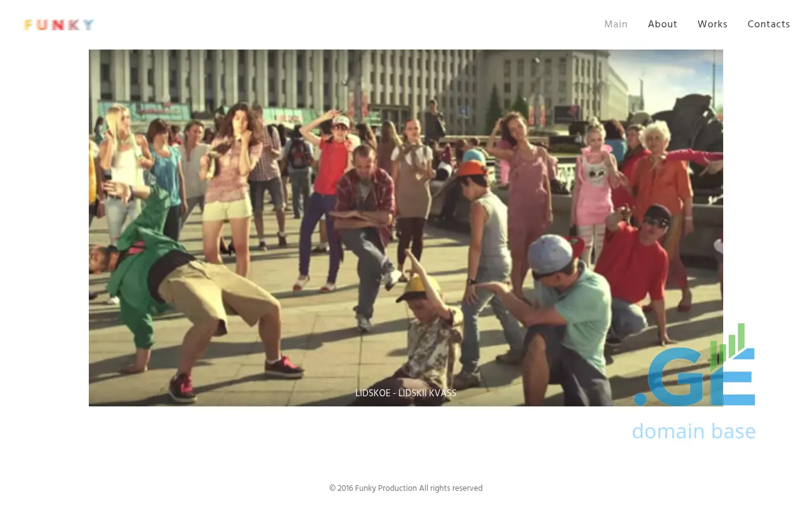Click the "domain base" text
The image size is (812, 508).
(693, 431)
